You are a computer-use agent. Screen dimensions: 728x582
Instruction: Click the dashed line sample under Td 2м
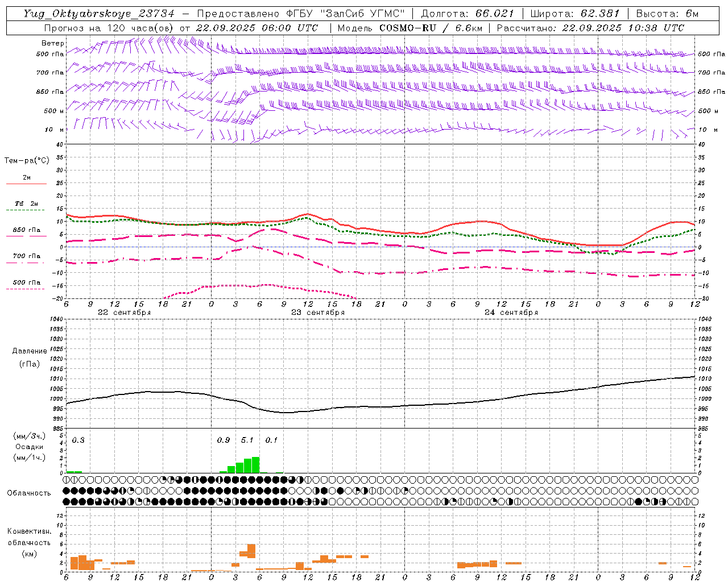click(26, 210)
